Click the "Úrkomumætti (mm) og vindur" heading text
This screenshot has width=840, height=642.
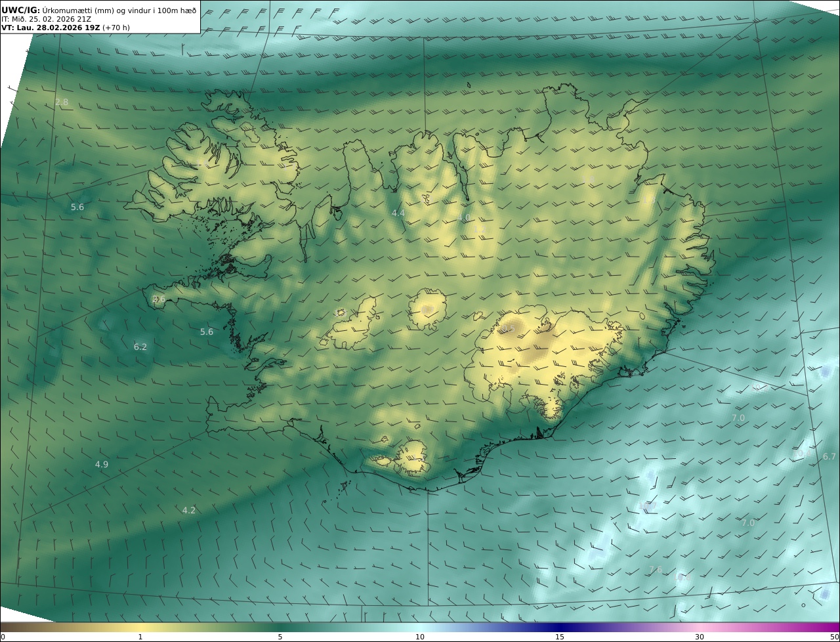click(97, 10)
